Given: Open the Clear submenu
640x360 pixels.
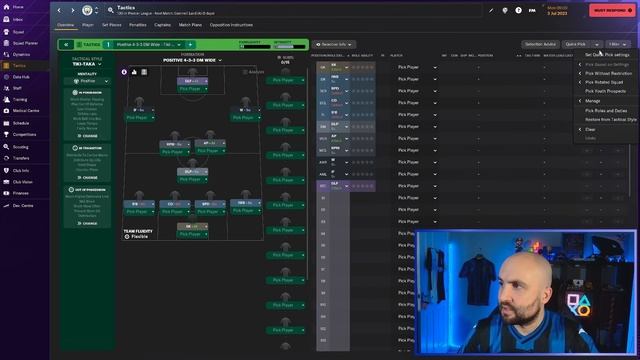Looking at the screenshot, I should coord(590,129).
